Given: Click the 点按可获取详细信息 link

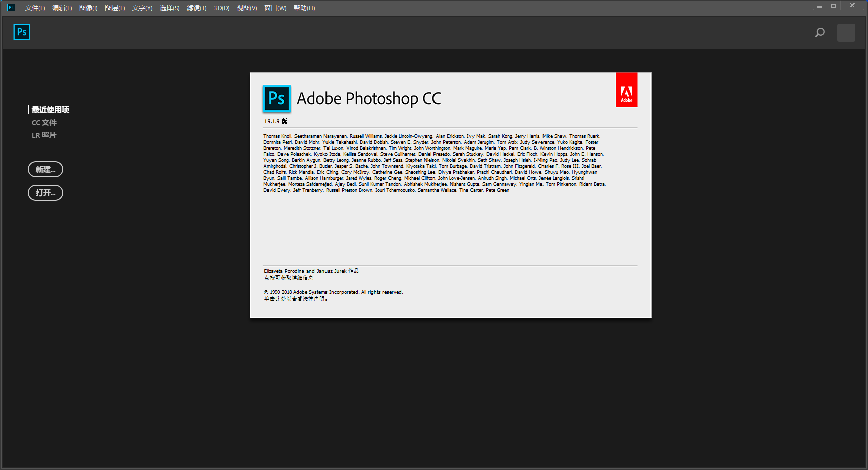Looking at the screenshot, I should 289,277.
